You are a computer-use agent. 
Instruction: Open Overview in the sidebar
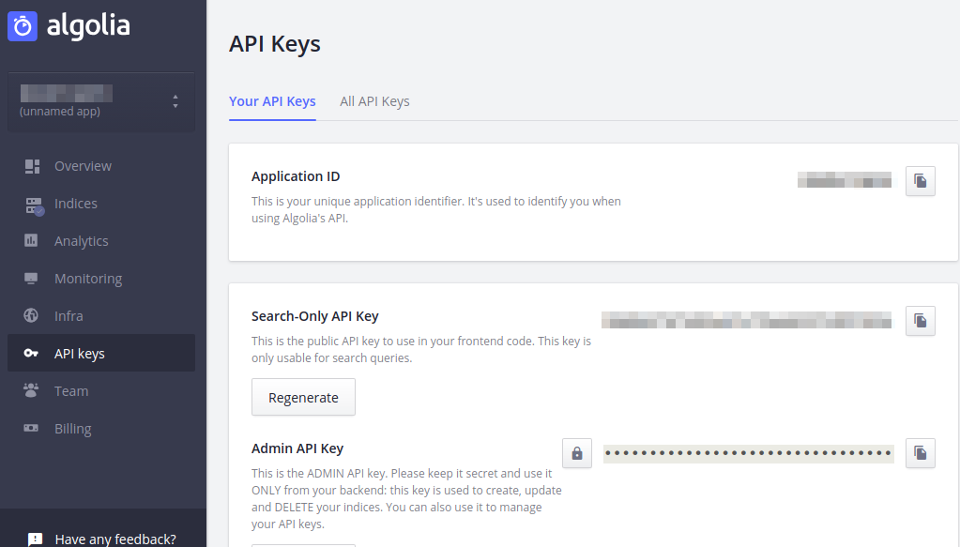[x=101, y=166]
